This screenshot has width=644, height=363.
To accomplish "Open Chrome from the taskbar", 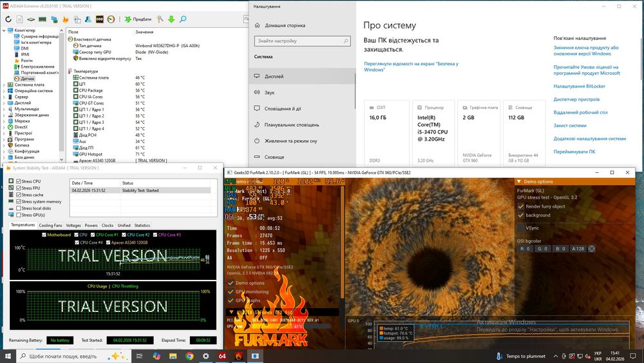I will point(189,356).
